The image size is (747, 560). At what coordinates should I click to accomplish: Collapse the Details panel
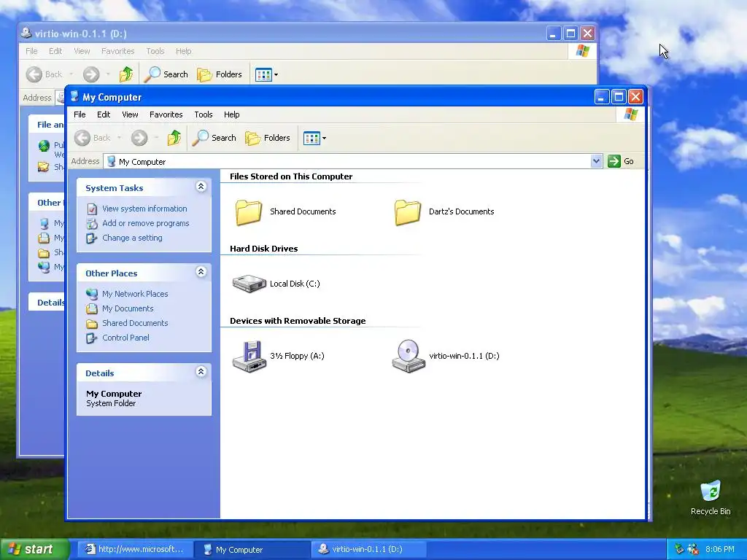pos(201,372)
